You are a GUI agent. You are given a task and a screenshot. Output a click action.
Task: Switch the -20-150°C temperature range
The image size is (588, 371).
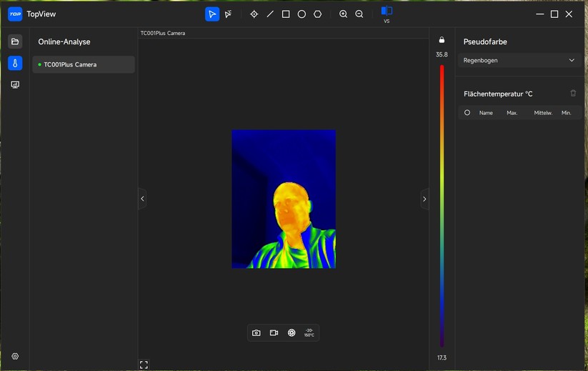pos(309,332)
